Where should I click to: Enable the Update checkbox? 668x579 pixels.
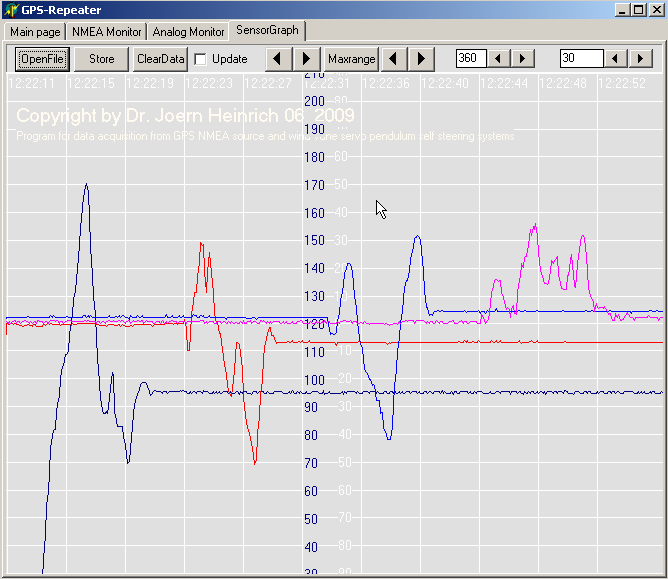[x=200, y=59]
